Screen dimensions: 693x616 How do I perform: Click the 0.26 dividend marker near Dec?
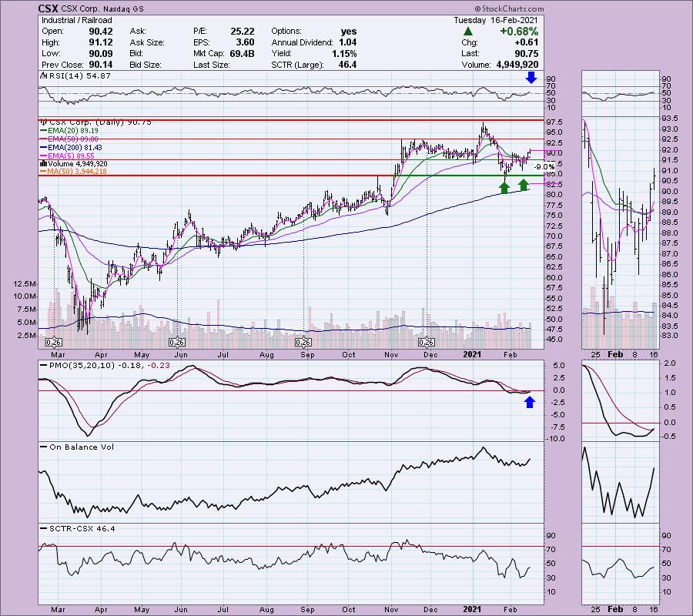click(x=426, y=343)
